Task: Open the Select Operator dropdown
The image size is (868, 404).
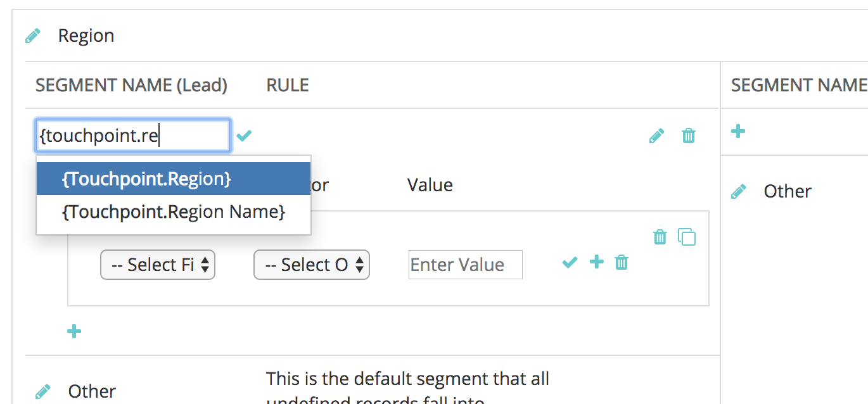Action: pos(311,265)
